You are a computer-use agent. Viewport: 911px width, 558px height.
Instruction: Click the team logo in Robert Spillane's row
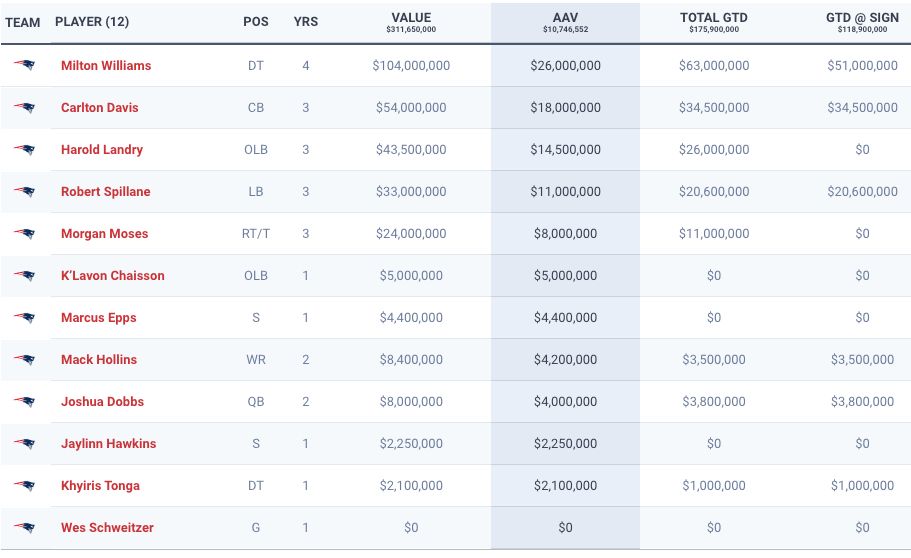24,192
